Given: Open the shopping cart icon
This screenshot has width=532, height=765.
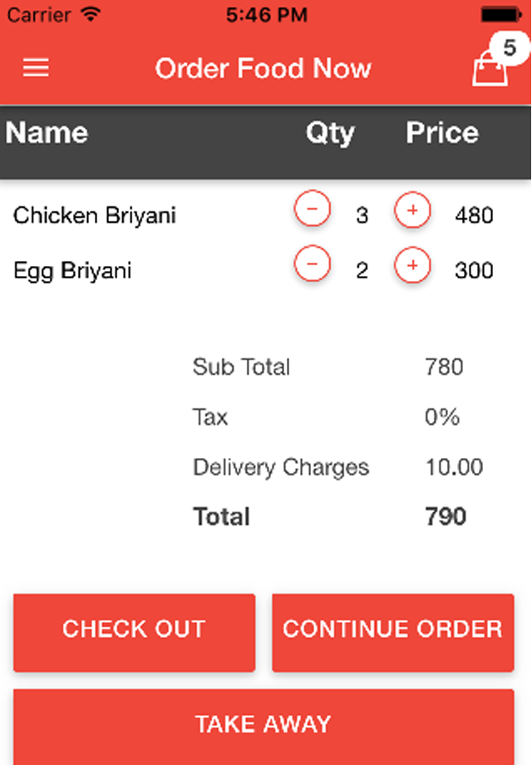Looking at the screenshot, I should 490,71.
